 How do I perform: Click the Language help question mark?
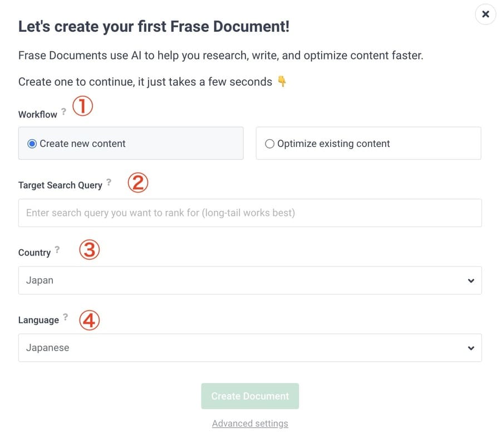(65, 317)
